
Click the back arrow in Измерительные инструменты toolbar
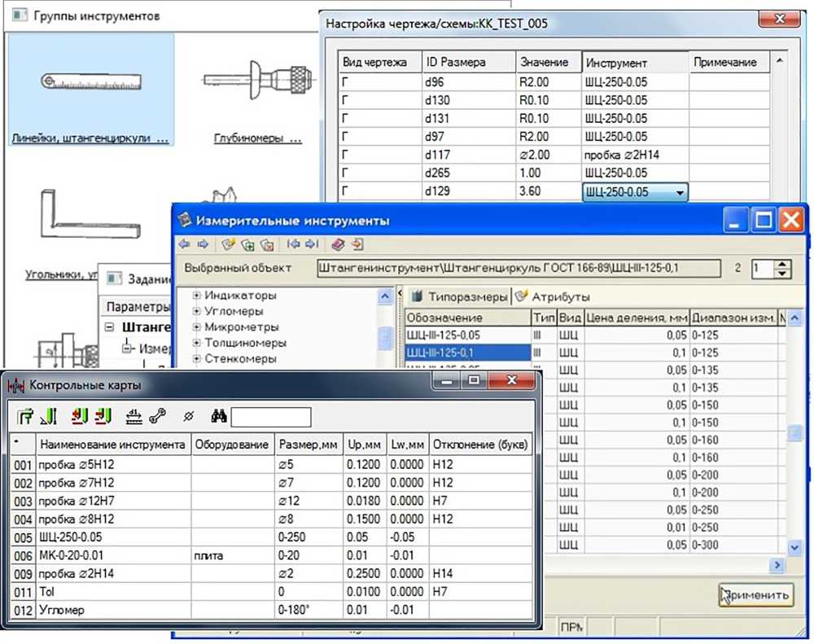pos(184,243)
